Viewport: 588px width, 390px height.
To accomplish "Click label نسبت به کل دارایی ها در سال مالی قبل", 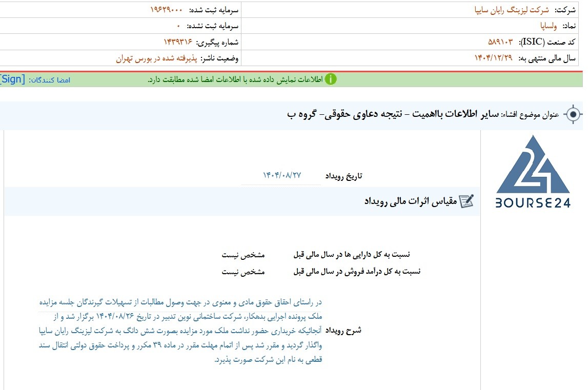I will click(x=351, y=255).
